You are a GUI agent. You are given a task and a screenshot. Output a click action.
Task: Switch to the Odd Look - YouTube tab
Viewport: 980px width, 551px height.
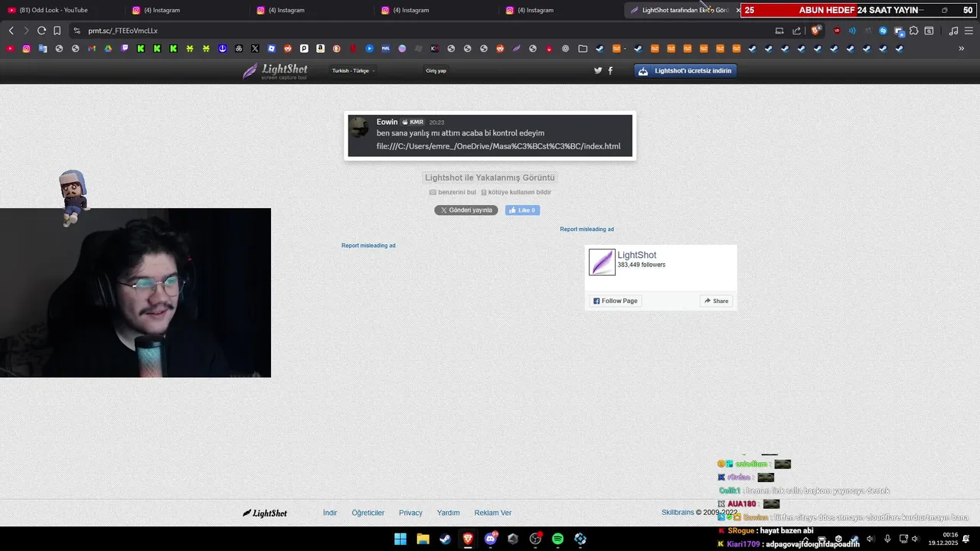(61, 10)
